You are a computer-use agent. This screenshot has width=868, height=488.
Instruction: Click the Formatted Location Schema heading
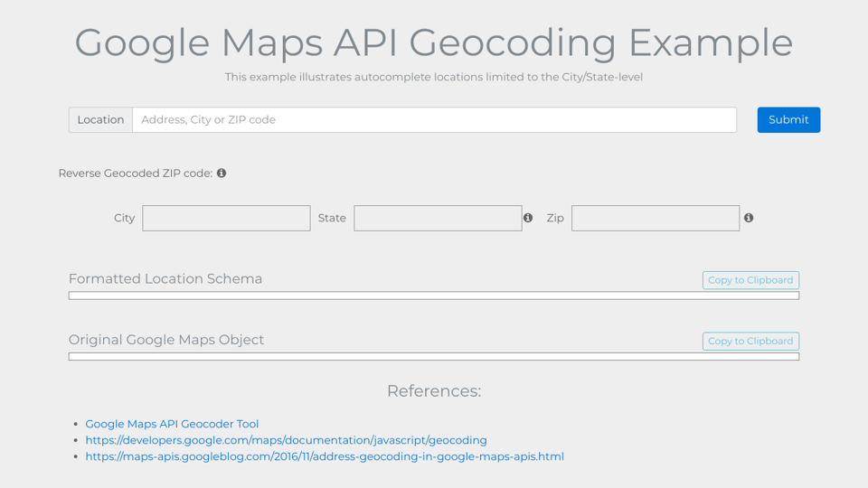[165, 278]
